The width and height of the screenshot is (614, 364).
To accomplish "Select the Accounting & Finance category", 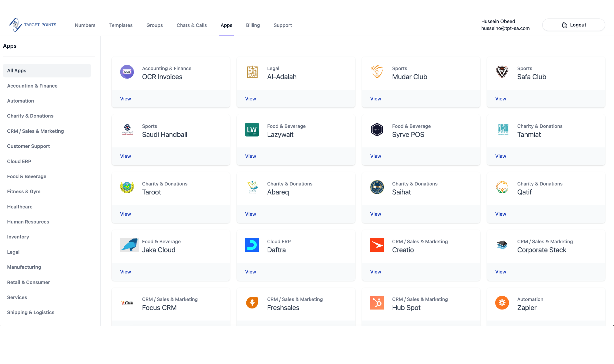I will point(32,86).
